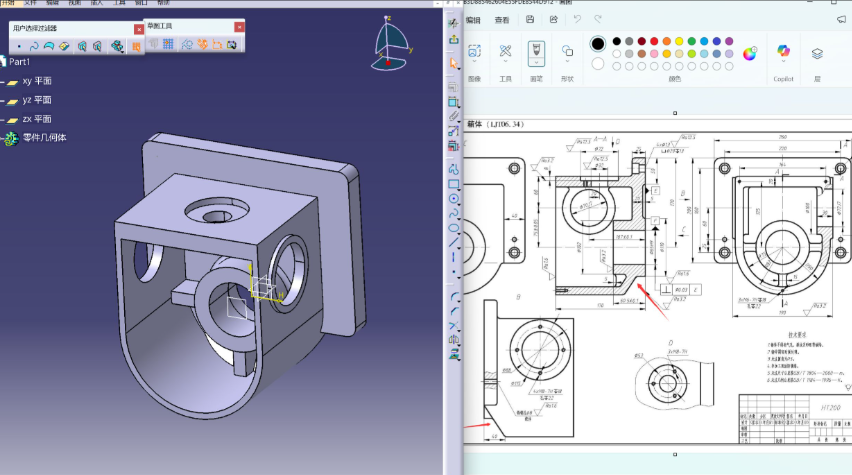Image resolution: width=852 pixels, height=475 pixels.
Task: Open the Shapes dropdown in Paint ribbon
Action: 567,60
